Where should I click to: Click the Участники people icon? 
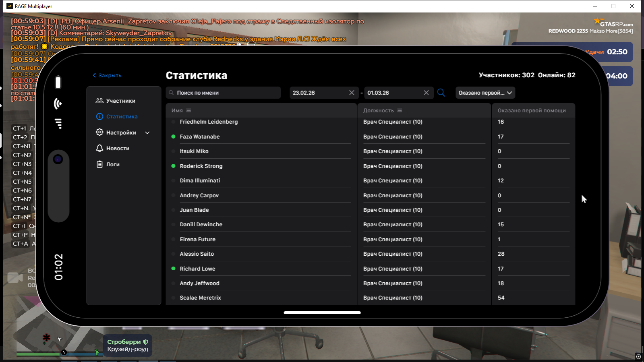pyautogui.click(x=99, y=101)
